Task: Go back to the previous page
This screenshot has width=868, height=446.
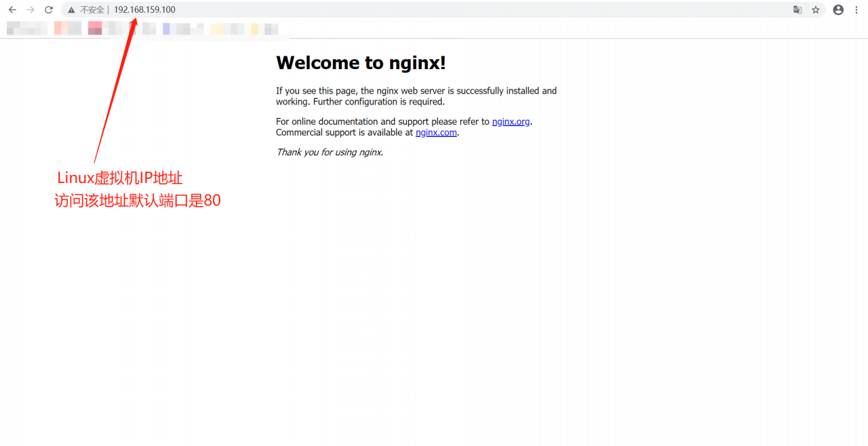Action: point(12,10)
